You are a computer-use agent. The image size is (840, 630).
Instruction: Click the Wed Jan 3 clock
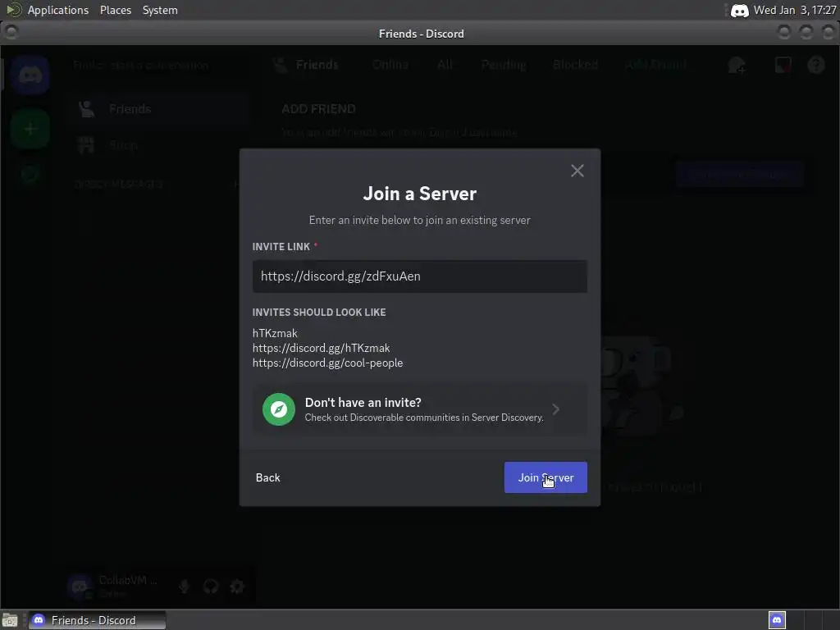coord(794,10)
